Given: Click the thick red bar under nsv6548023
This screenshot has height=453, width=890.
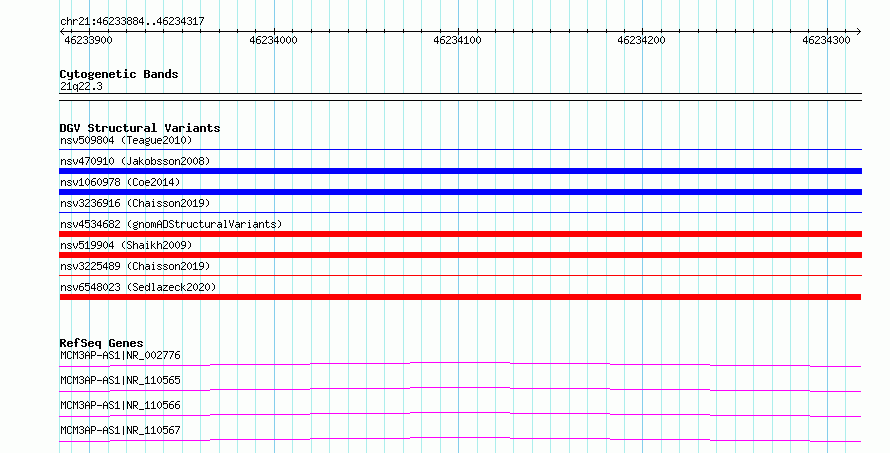Looking at the screenshot, I should click(460, 297).
